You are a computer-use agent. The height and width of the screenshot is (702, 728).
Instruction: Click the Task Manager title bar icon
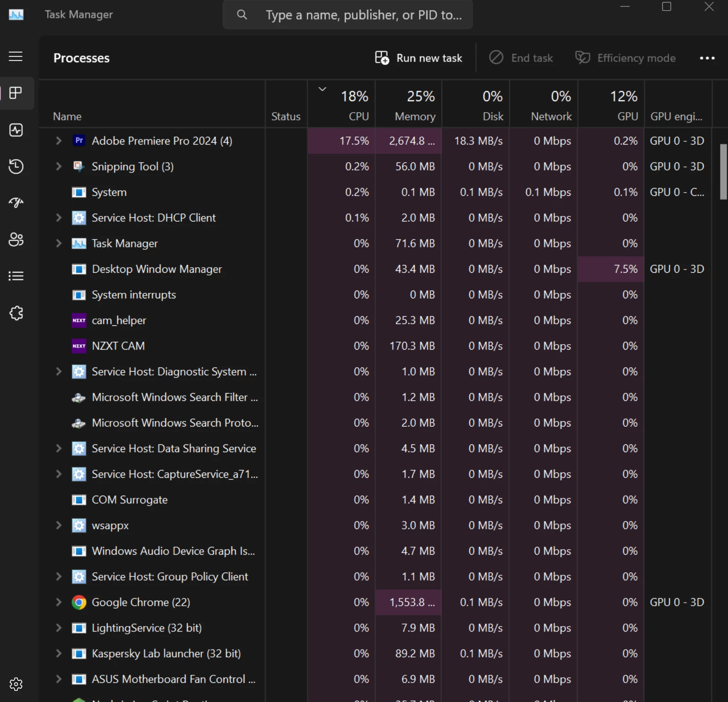(16, 15)
